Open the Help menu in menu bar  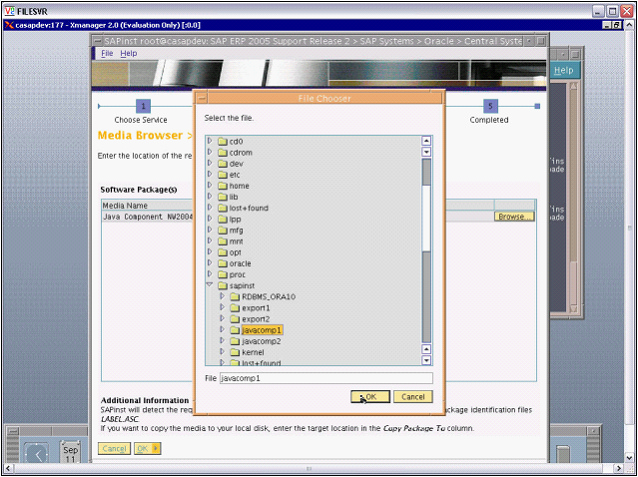129,53
